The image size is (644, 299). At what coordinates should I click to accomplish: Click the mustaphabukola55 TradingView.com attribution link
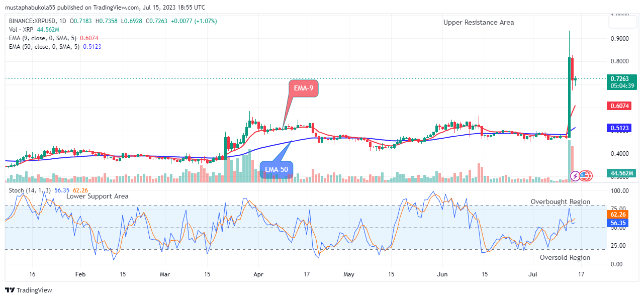tap(60, 7)
